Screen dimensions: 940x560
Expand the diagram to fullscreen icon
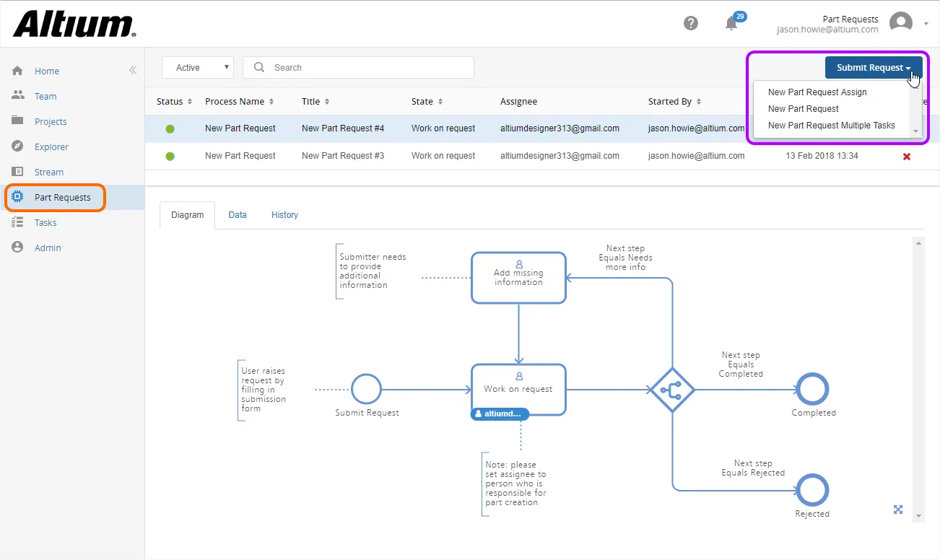point(898,509)
